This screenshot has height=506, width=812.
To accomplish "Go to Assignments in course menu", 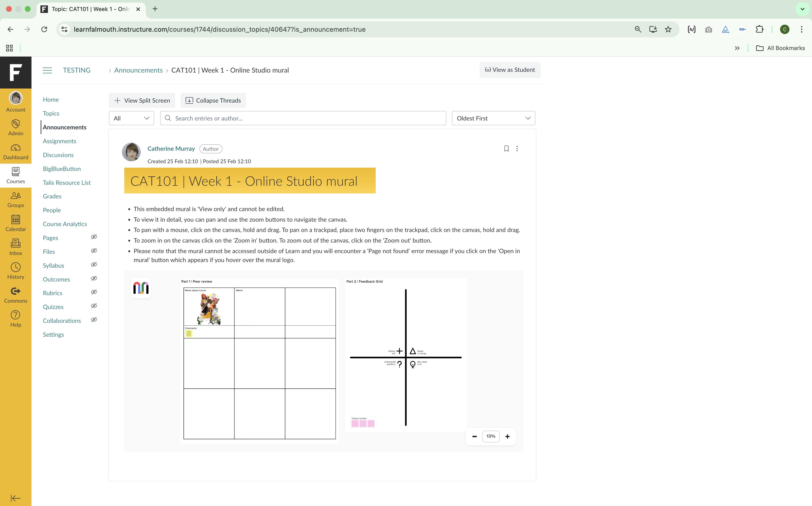I will (59, 141).
